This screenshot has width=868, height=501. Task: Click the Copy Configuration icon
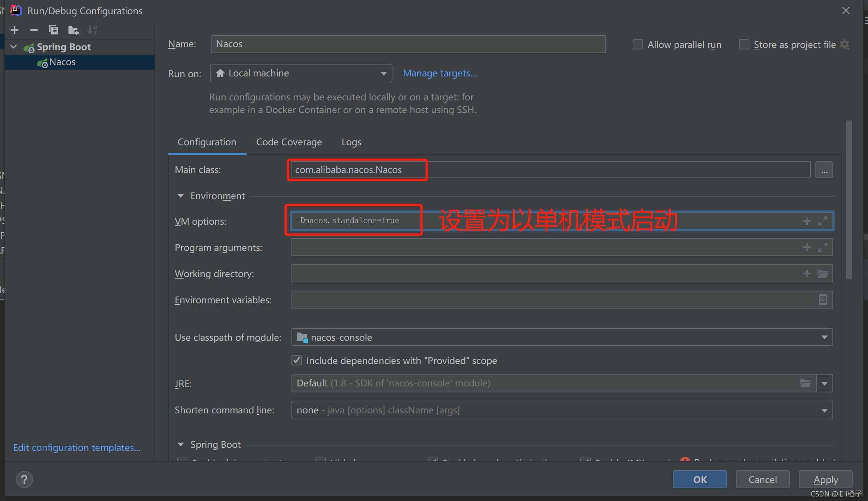(54, 30)
